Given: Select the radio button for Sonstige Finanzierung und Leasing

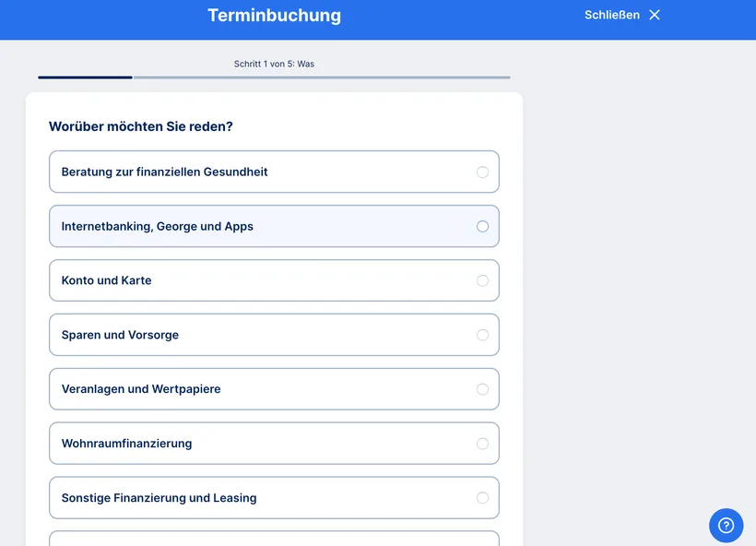Looking at the screenshot, I should (482, 498).
